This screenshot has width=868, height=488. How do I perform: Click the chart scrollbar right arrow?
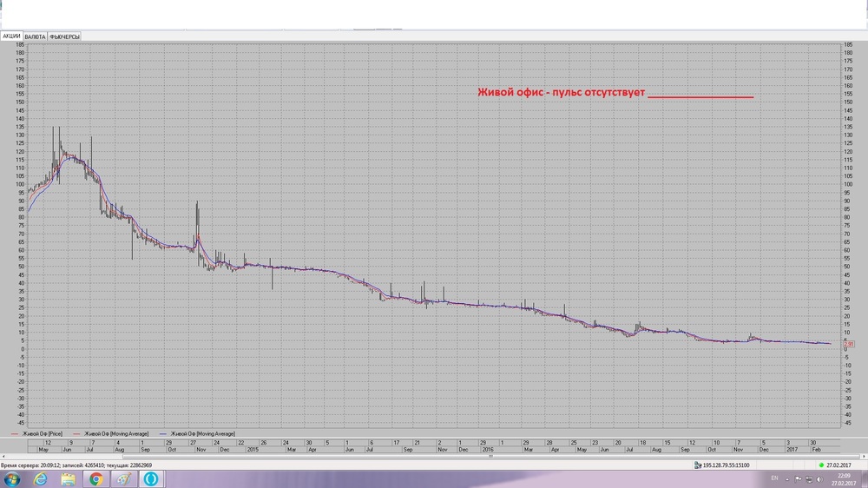click(x=865, y=457)
